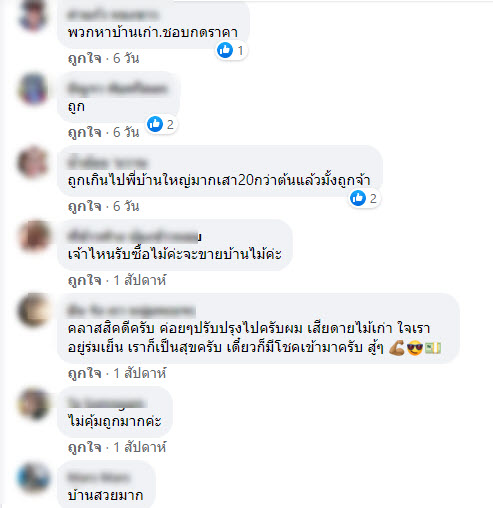Like the 'พวกหาบ้านเก่า' comment via ถูกใจ
The width and height of the screenshot is (493, 508).
pyautogui.click(x=85, y=59)
